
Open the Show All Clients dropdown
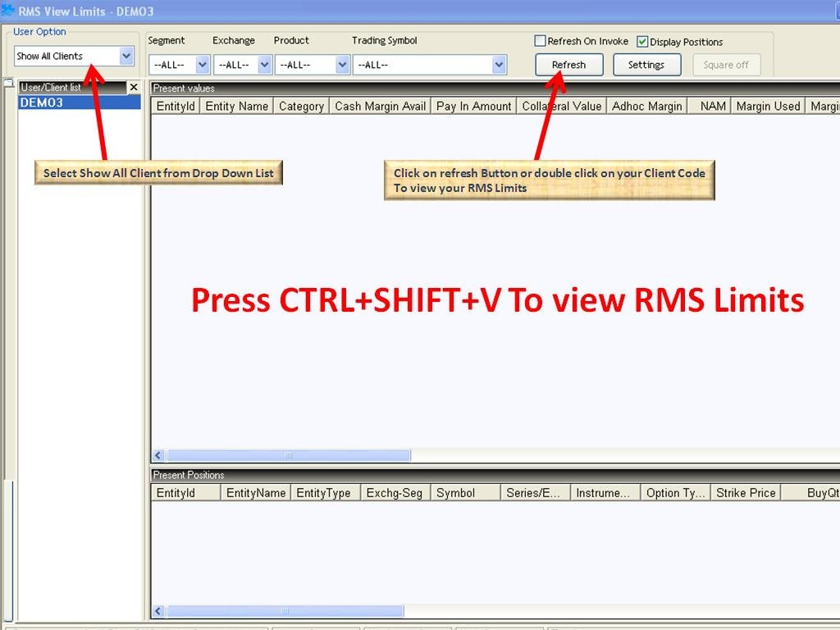(x=126, y=56)
